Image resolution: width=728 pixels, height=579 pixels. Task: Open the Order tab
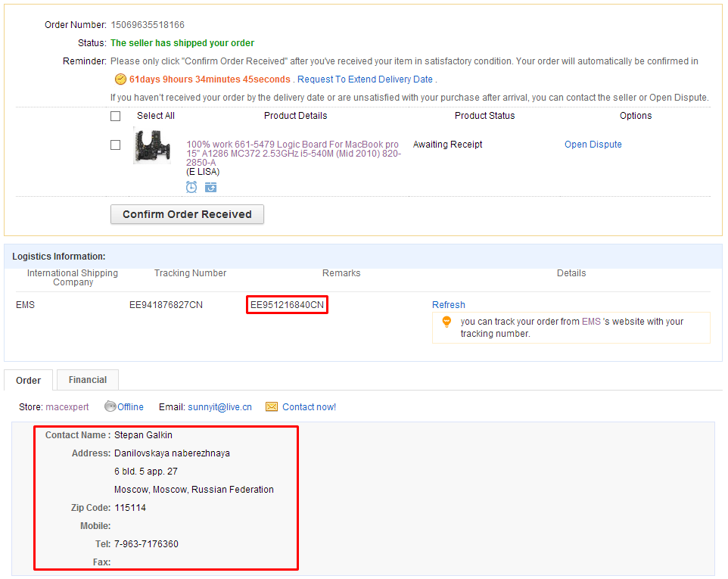[x=29, y=381]
